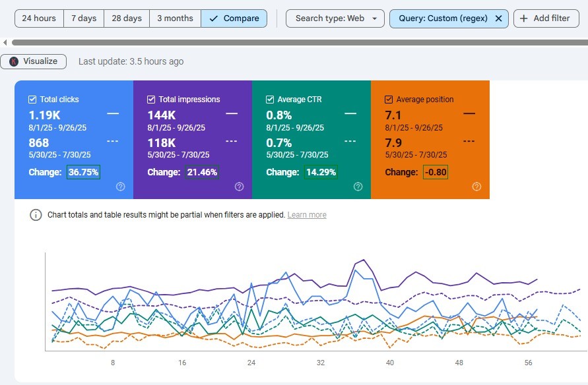Select the 3 months date range
588x385 pixels.
175,18
